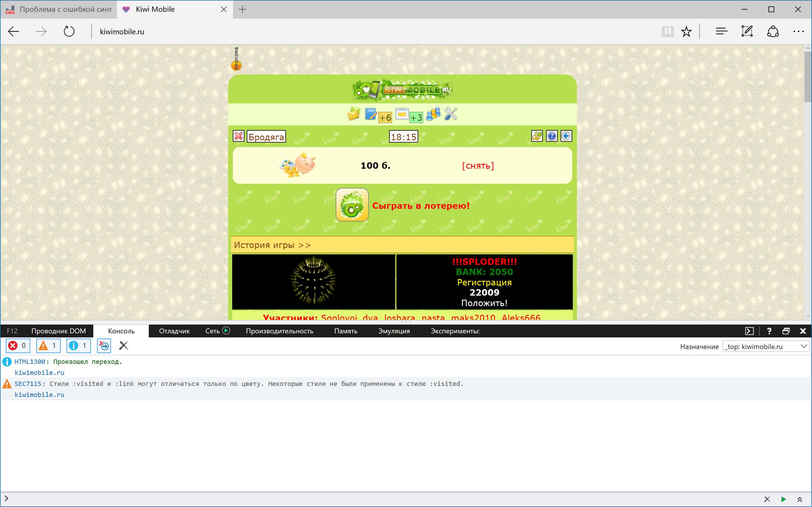The width and height of the screenshot is (812, 507).
Task: Switch to the Проводник DOM tab
Action: [x=58, y=331]
